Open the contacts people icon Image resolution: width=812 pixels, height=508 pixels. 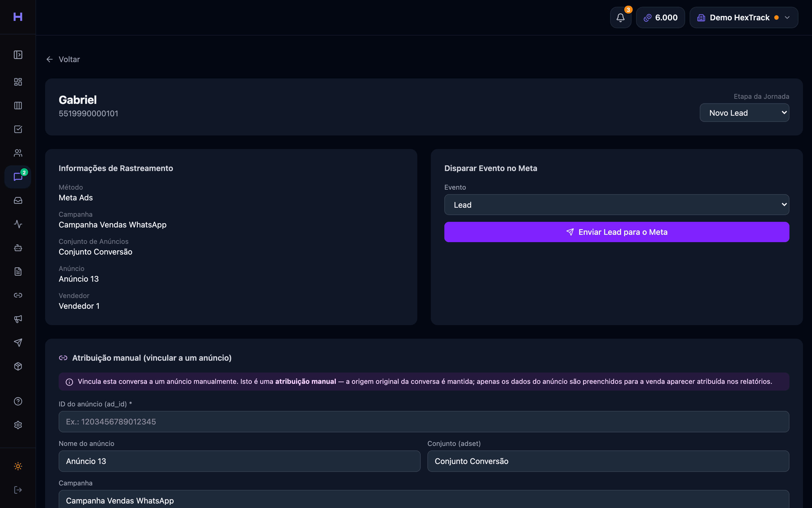click(x=18, y=153)
